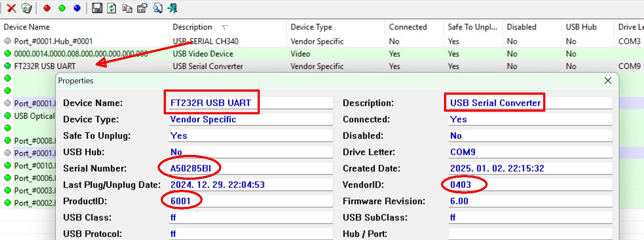Viewport: 644px width, 240px height.
Task: Save selected items with the floppy disk icon
Action: [97, 8]
